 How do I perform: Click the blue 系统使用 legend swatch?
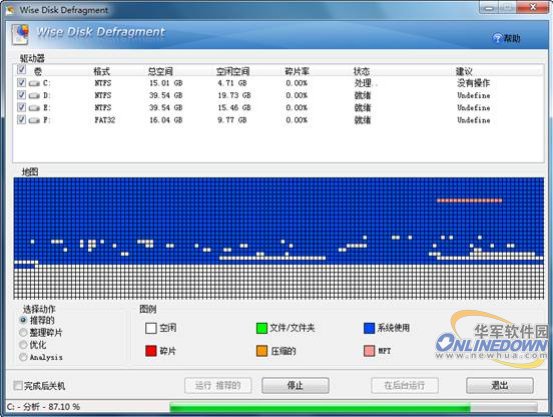point(369,328)
